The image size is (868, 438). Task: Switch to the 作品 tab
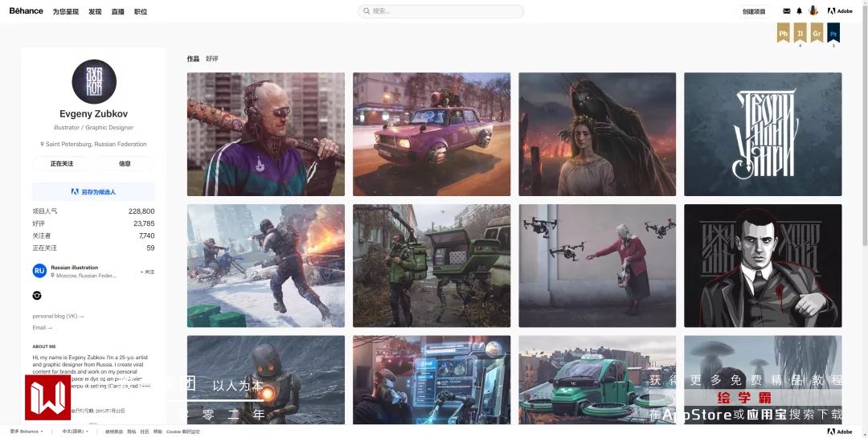pyautogui.click(x=193, y=59)
